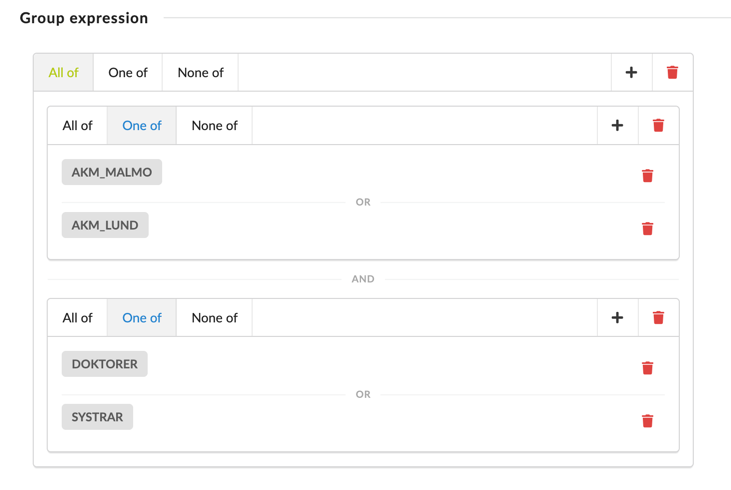
Task: Delete the outermost group expression
Action: (672, 72)
